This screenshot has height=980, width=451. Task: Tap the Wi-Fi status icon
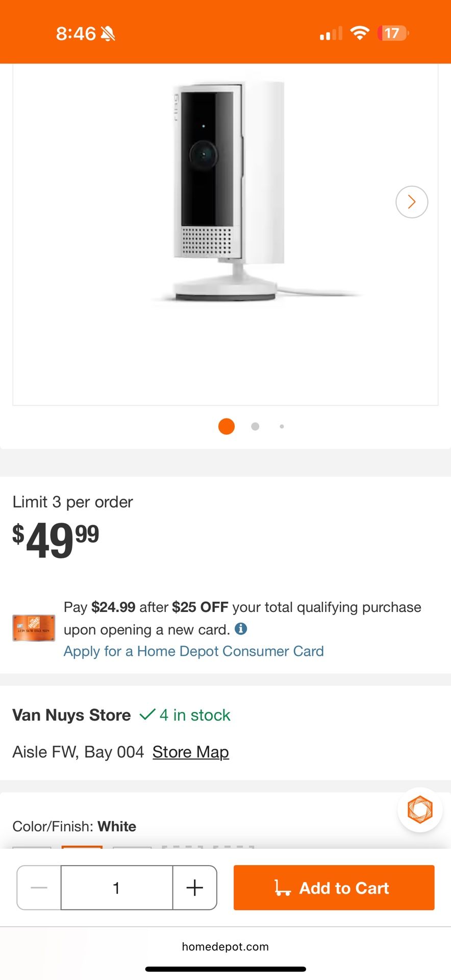tap(360, 34)
